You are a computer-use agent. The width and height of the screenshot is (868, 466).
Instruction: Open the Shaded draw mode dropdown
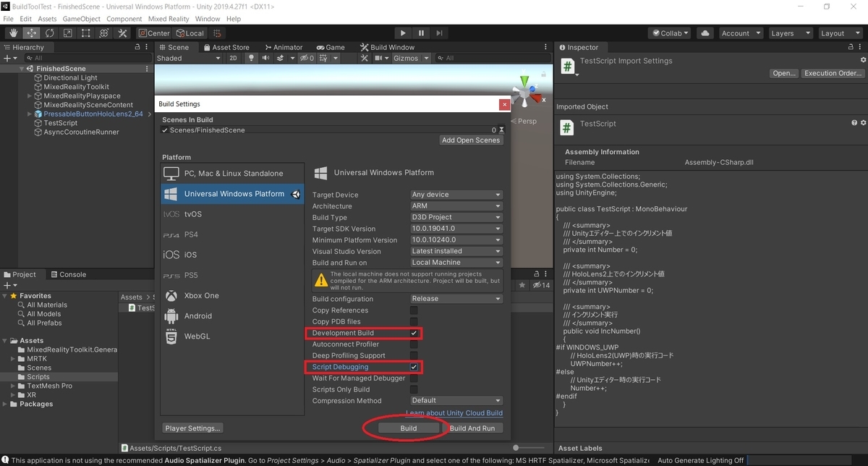coord(189,58)
